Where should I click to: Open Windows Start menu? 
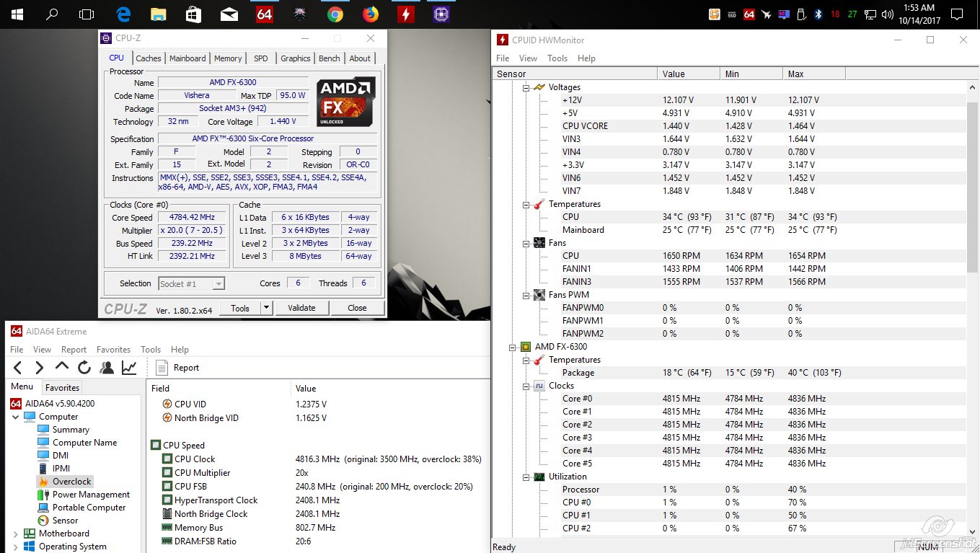[16, 14]
